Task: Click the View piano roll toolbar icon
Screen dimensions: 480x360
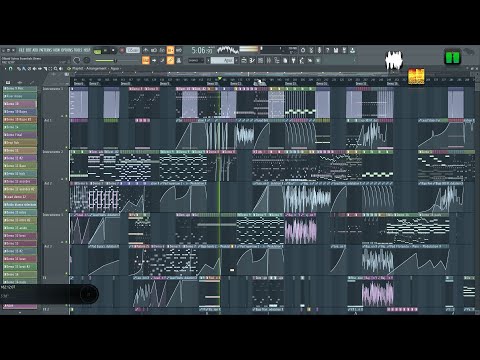Action: point(252,60)
